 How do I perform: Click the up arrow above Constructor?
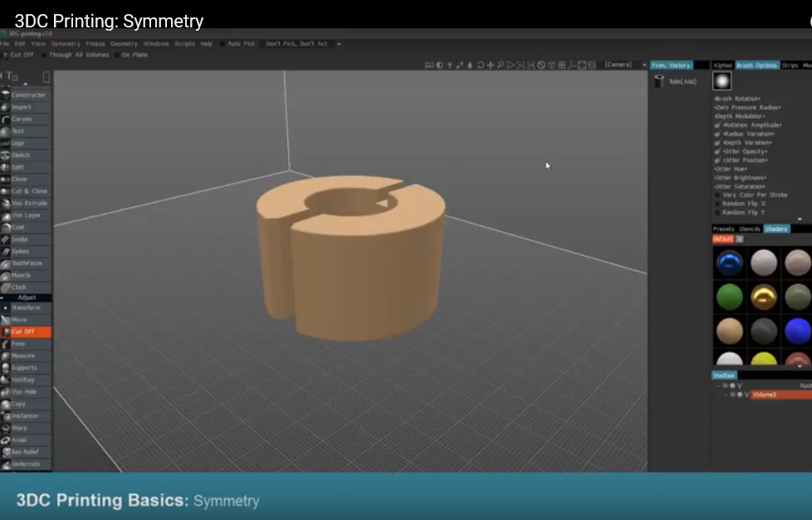26,83
